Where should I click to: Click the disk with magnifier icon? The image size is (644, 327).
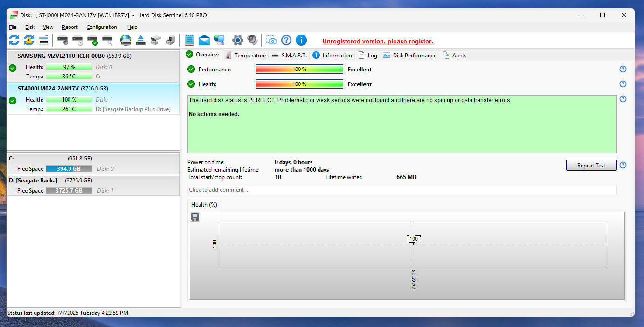[108, 40]
